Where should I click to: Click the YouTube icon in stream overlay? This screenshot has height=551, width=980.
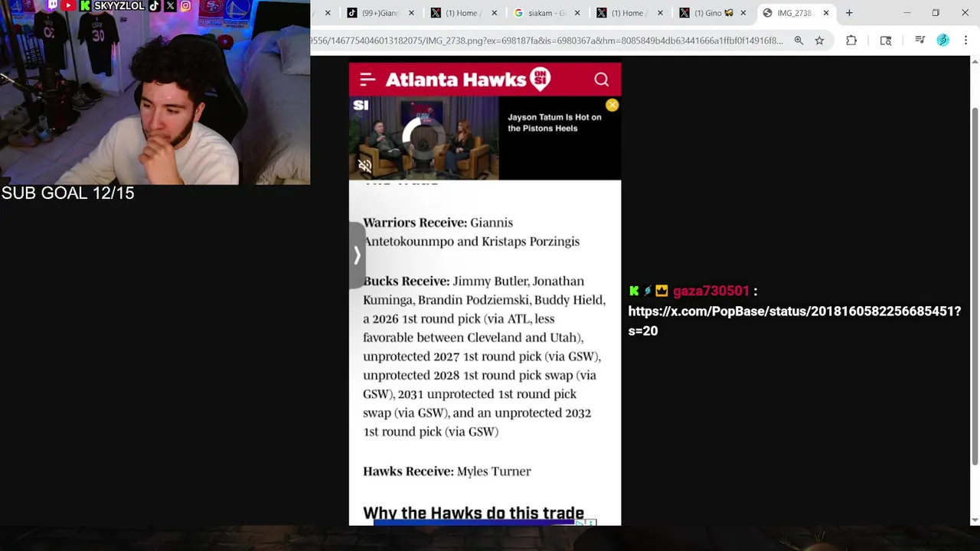tap(68, 5)
